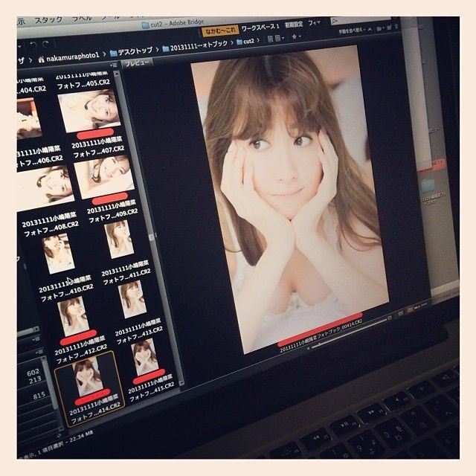
Task: Click the search field at top right
Action: pos(360,20)
